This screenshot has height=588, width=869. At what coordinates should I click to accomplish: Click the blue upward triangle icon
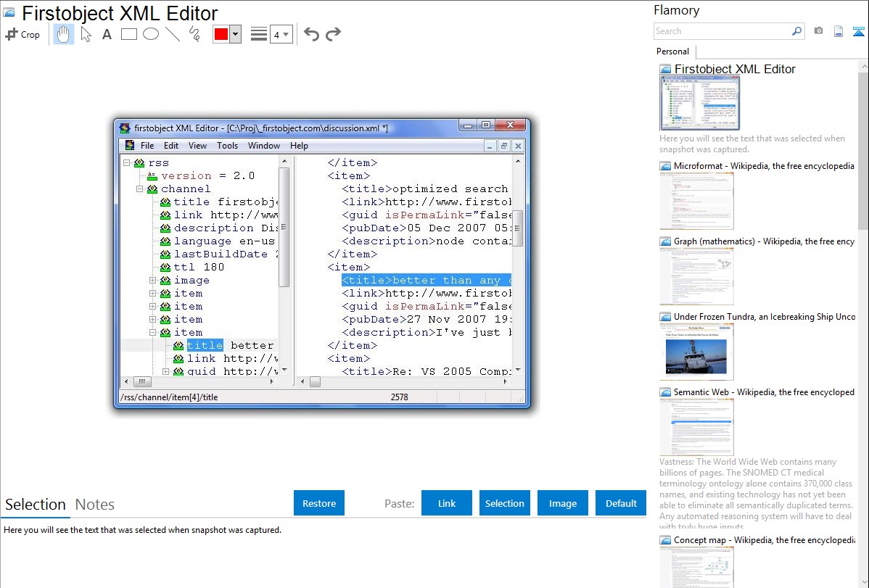click(859, 31)
